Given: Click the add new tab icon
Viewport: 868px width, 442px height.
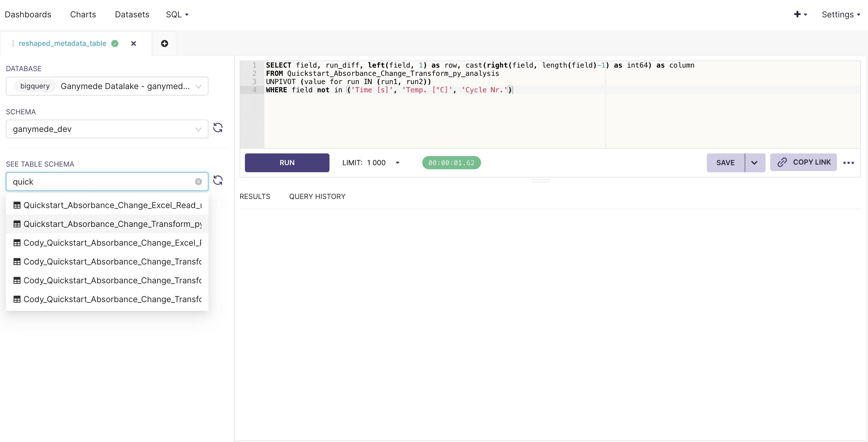Looking at the screenshot, I should pos(164,43).
